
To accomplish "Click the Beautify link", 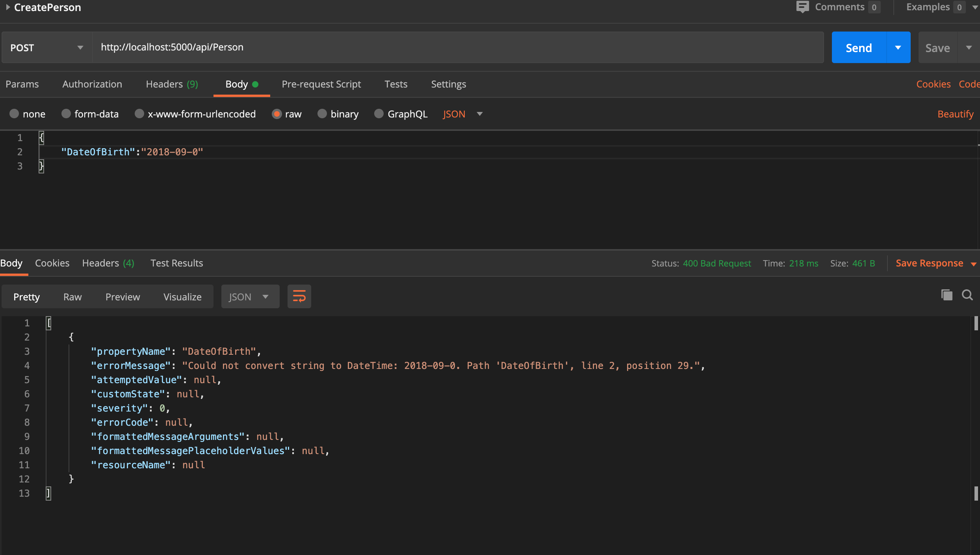I will pos(955,114).
